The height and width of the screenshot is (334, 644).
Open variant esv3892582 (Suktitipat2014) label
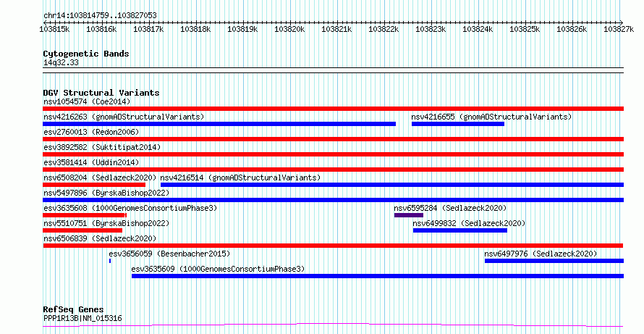click(x=102, y=147)
